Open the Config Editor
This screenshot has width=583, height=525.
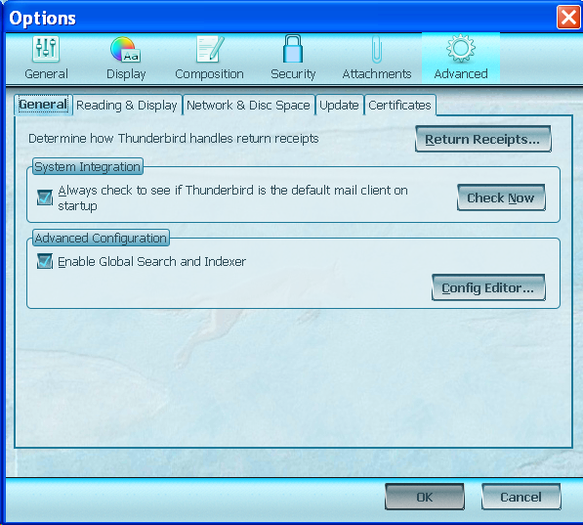pyautogui.click(x=488, y=288)
